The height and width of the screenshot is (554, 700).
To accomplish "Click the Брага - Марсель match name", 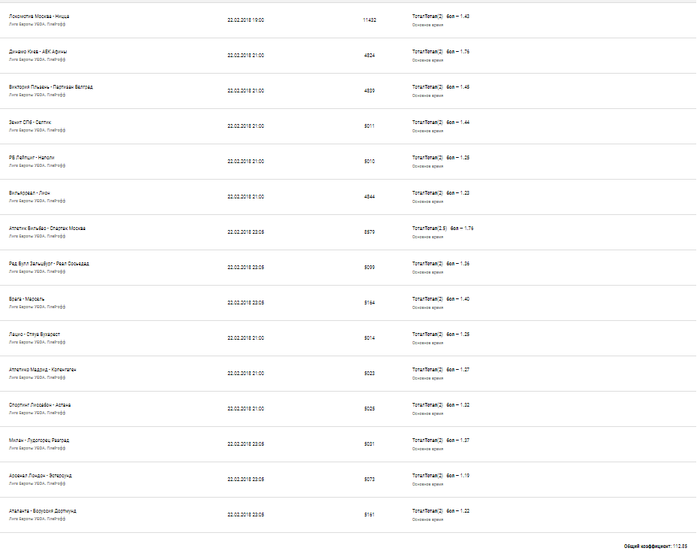I will (x=26, y=299).
